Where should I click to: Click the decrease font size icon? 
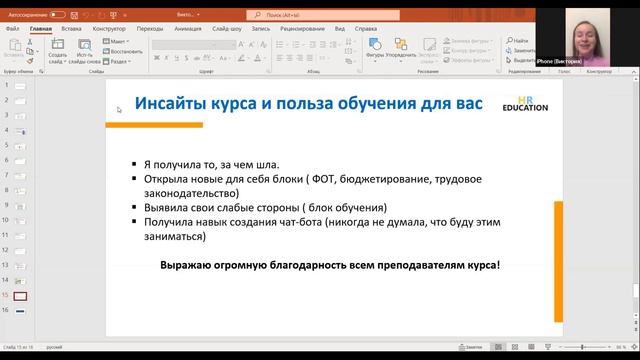point(251,44)
